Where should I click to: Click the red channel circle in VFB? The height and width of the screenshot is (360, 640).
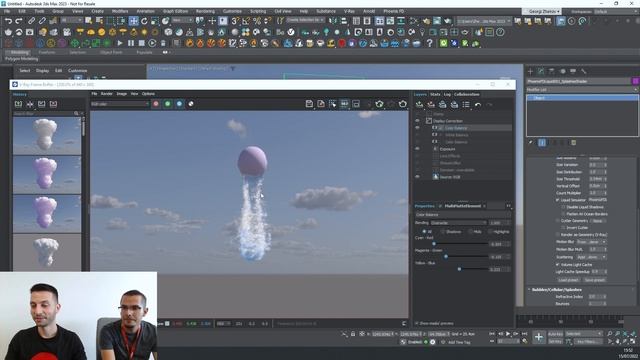pos(156,104)
